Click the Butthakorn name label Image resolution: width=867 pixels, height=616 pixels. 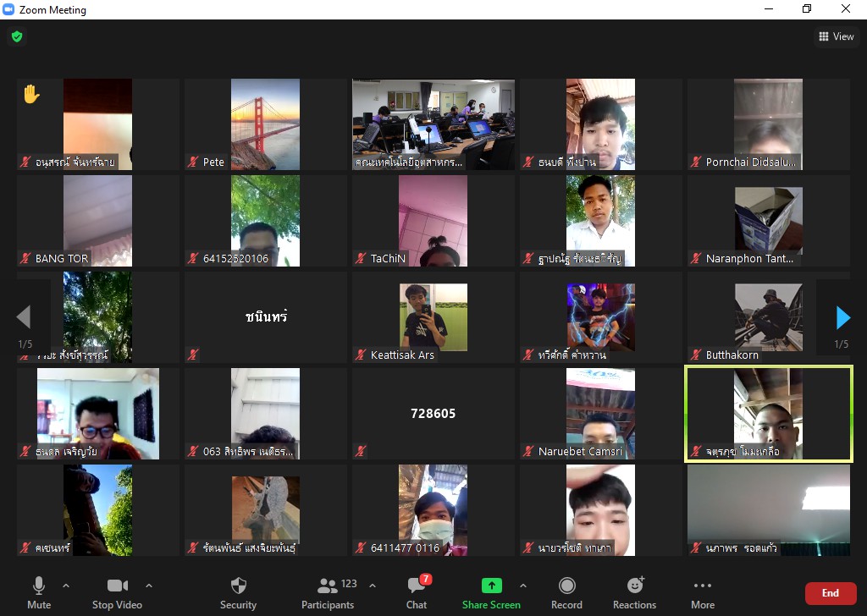coord(732,355)
